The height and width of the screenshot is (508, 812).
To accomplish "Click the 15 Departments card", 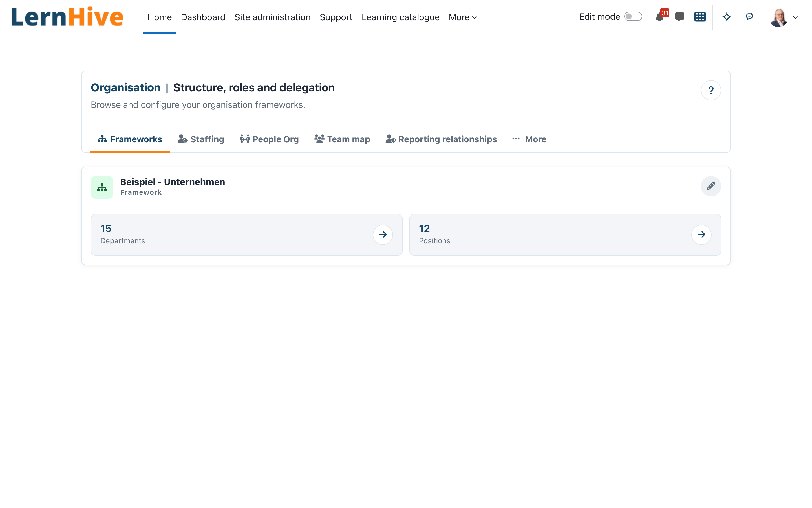I will click(247, 235).
